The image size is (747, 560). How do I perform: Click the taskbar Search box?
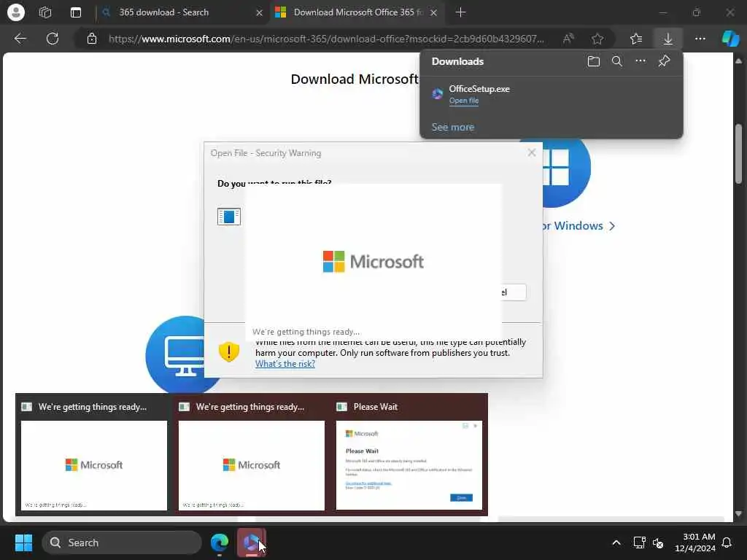point(122,542)
